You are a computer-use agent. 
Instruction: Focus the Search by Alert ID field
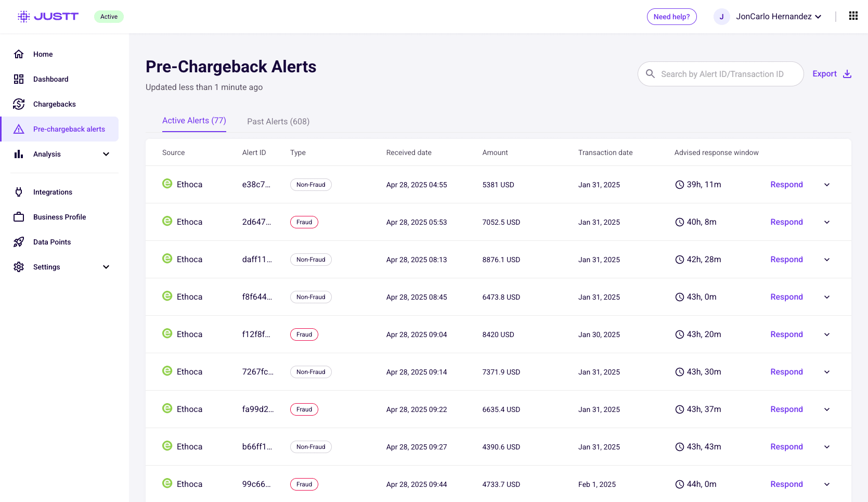pyautogui.click(x=721, y=74)
